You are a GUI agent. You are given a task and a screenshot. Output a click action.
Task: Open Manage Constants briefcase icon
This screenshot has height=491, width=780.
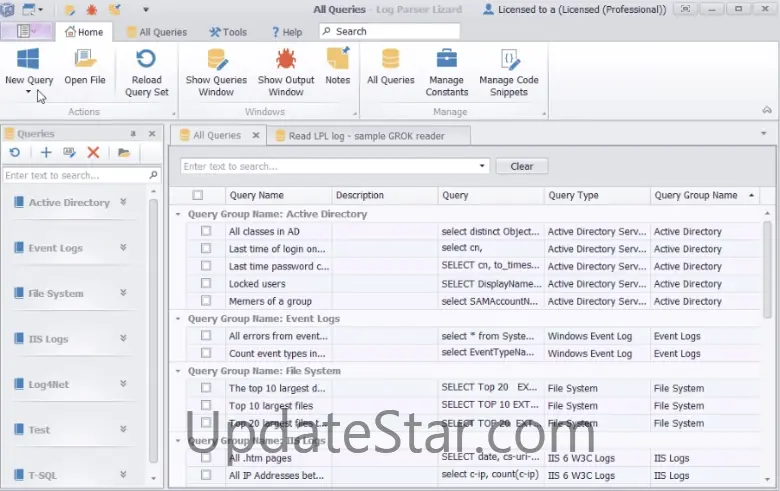pos(446,60)
